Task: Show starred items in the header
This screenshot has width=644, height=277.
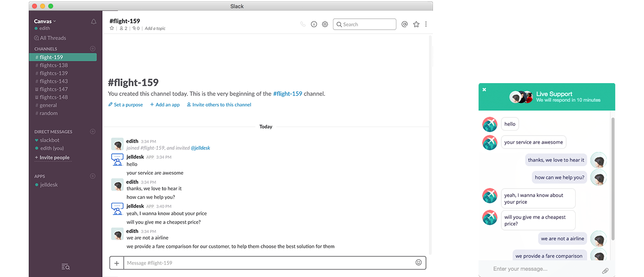Action: pyautogui.click(x=416, y=24)
